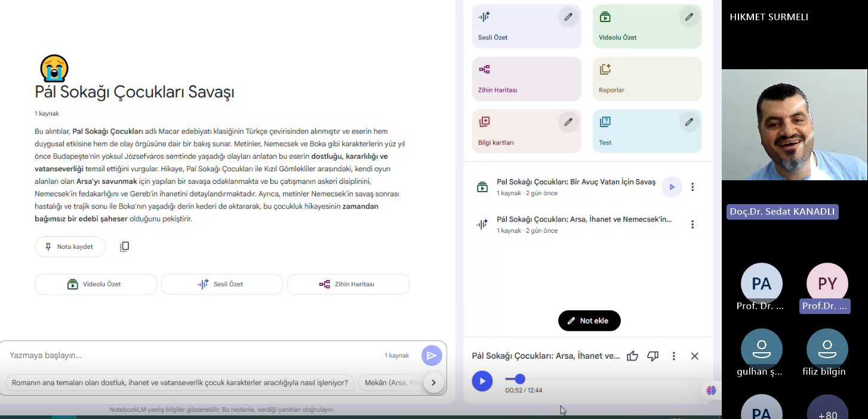The height and width of the screenshot is (419, 868).
Task: Click the Videolu Özet button below summary
Action: tap(96, 284)
